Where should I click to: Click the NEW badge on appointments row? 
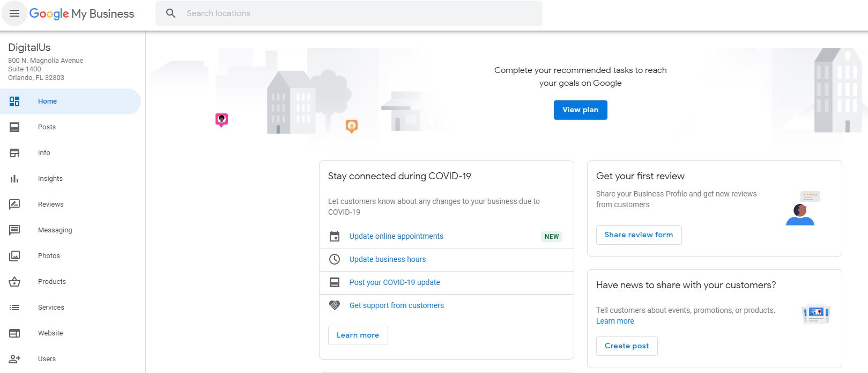point(552,237)
